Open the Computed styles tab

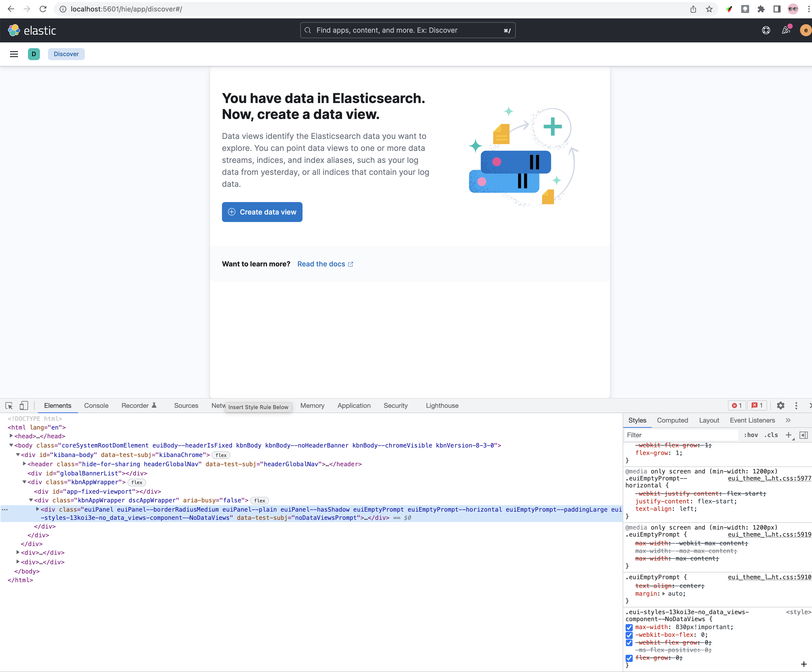coord(672,420)
